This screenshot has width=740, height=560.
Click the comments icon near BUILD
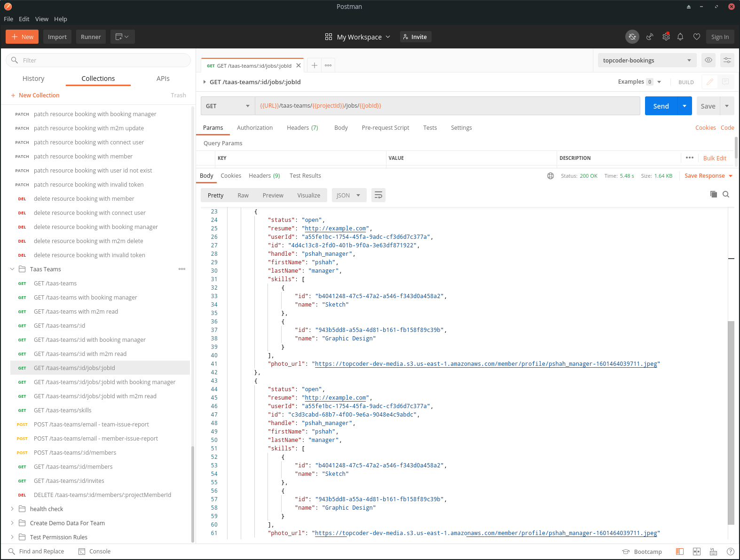(x=725, y=82)
